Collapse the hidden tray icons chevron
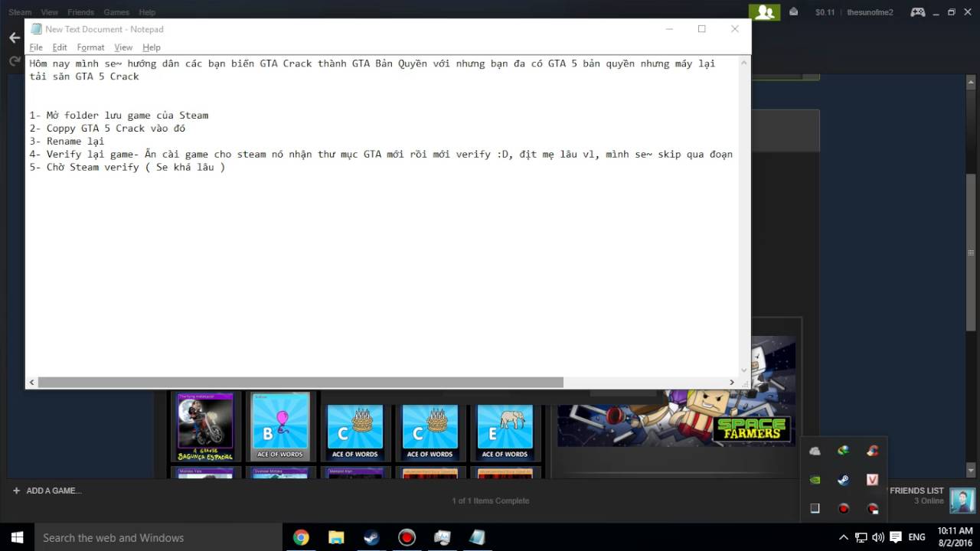The height and width of the screenshot is (551, 980). pos(844,537)
